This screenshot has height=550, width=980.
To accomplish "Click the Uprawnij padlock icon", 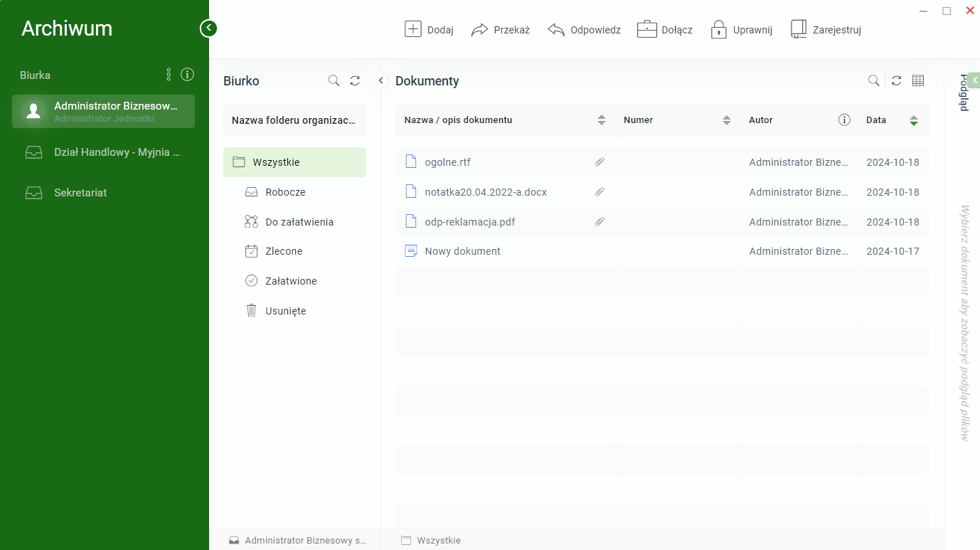I will 719,29.
